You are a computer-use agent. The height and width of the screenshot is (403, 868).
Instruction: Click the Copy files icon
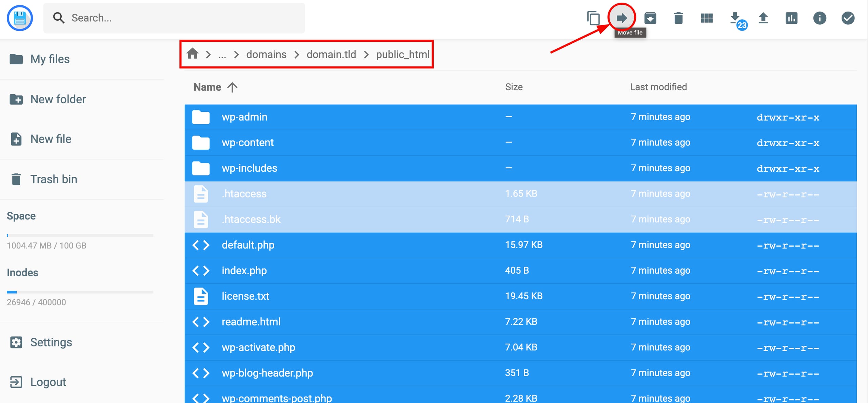pos(593,18)
